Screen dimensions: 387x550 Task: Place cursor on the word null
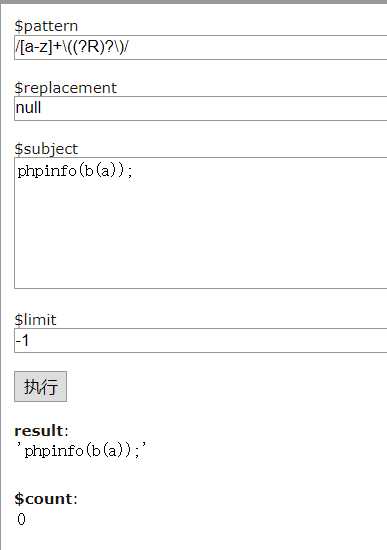[x=28, y=108]
